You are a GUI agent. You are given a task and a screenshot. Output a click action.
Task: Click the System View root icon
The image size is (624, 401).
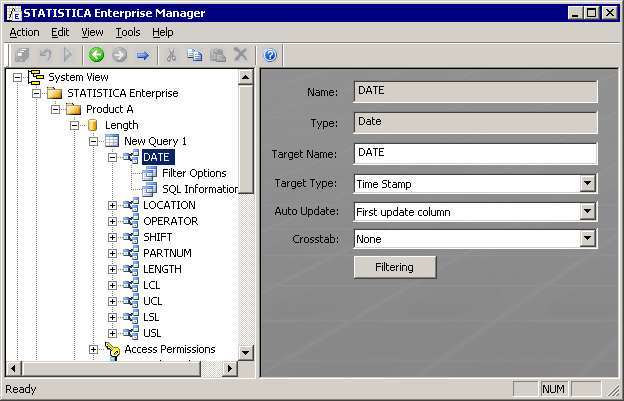click(36, 77)
